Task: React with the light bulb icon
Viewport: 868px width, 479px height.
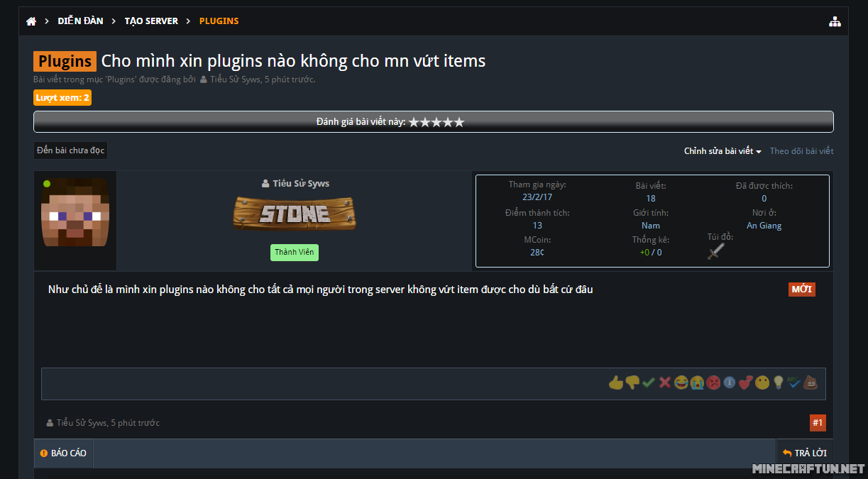Action: (779, 383)
